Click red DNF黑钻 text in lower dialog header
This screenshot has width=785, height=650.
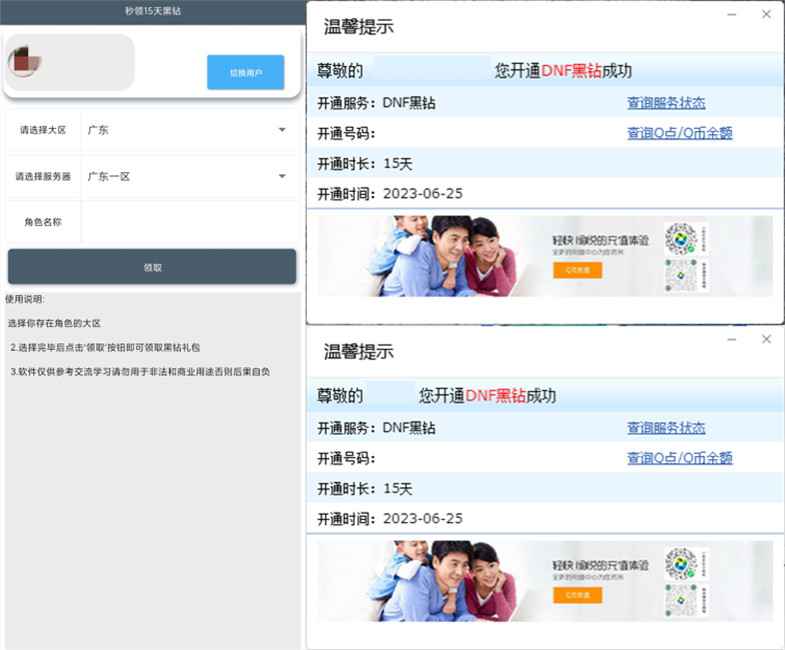(495, 396)
